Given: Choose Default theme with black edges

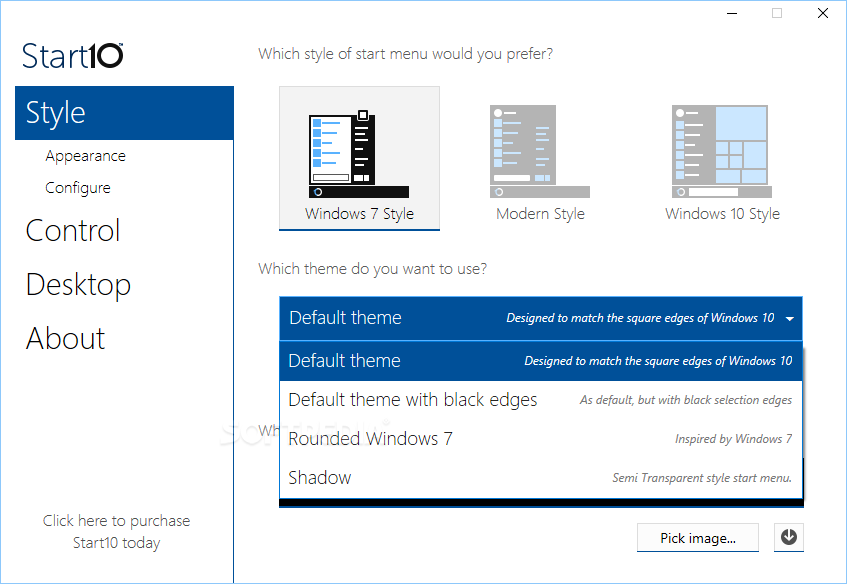Looking at the screenshot, I should 541,400.
